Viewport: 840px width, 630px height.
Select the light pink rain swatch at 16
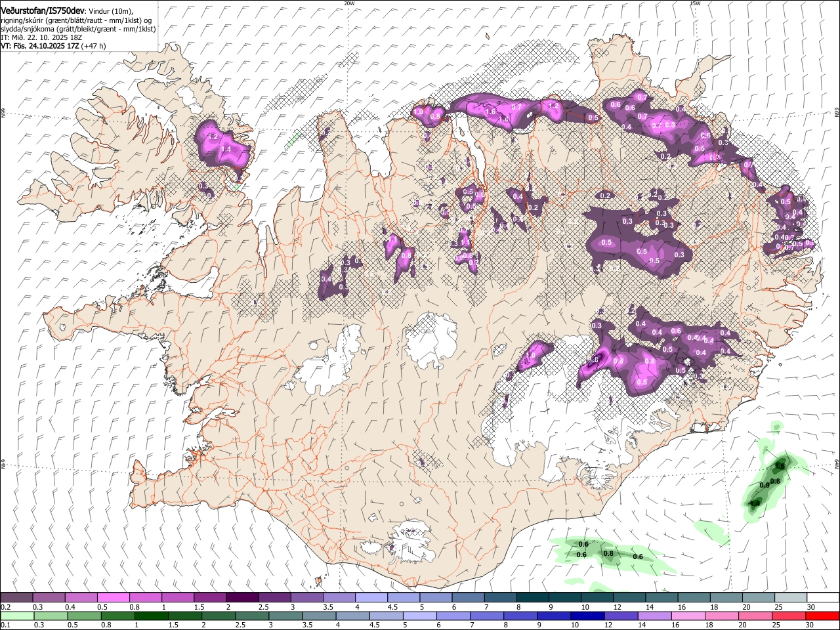point(687,616)
